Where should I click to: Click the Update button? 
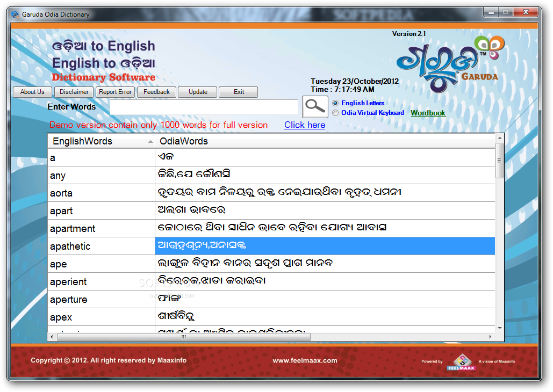click(198, 92)
